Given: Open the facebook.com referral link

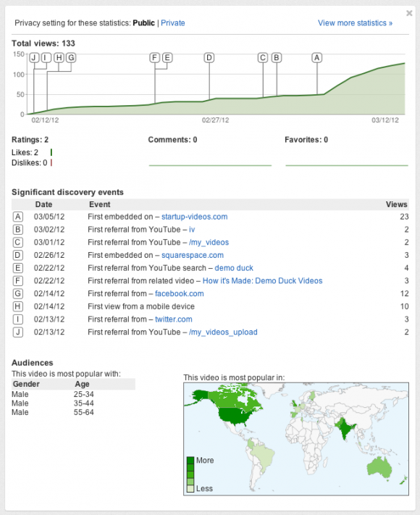Looking at the screenshot, I should (x=180, y=293).
